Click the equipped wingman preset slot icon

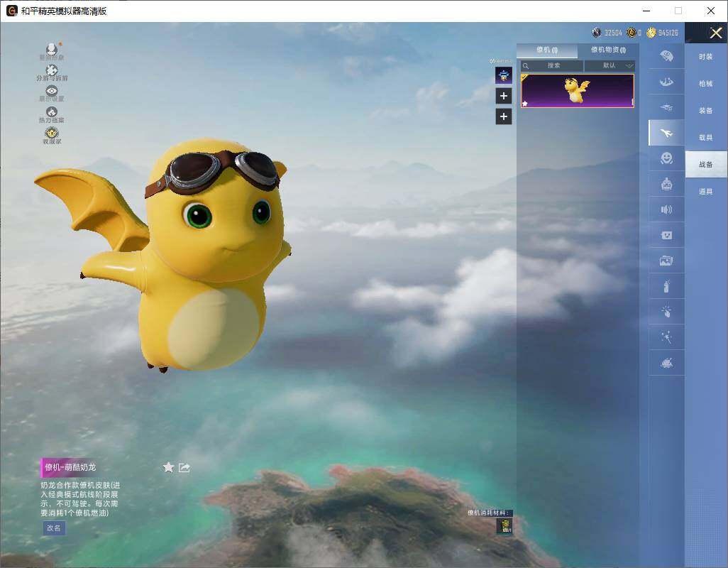click(504, 75)
